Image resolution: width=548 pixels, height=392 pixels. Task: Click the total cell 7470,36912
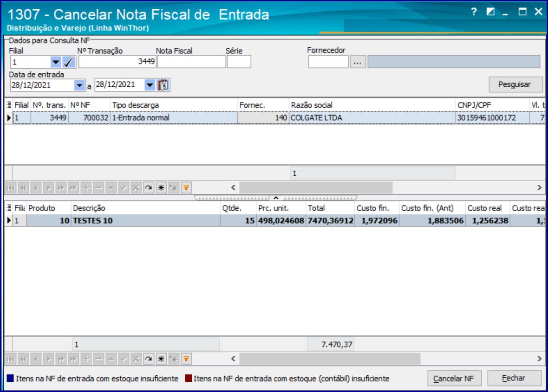pyautogui.click(x=330, y=221)
